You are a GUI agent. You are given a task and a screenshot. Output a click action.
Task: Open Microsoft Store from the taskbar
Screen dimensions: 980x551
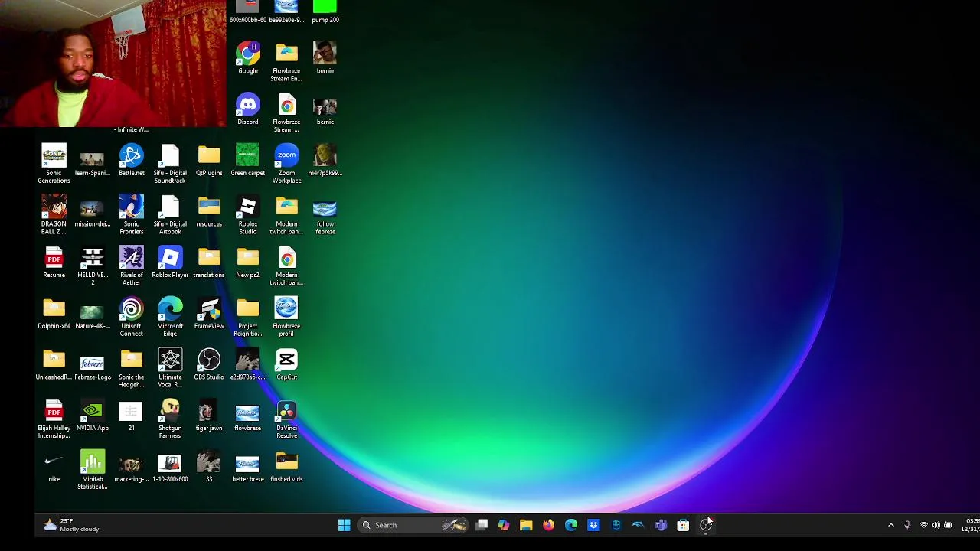click(x=683, y=525)
